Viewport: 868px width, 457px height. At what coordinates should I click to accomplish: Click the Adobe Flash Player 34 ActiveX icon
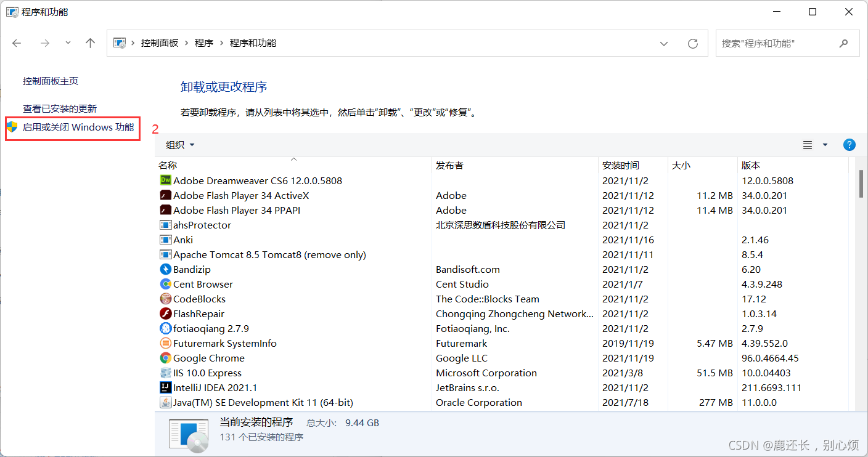165,195
